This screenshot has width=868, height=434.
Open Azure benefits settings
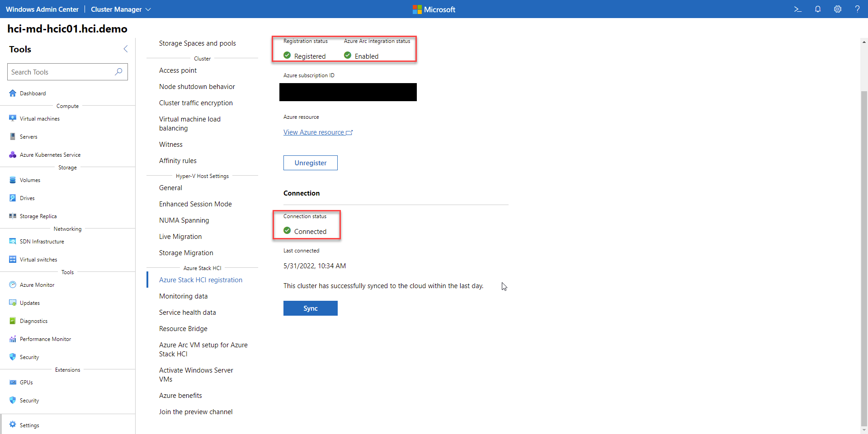[x=180, y=396]
